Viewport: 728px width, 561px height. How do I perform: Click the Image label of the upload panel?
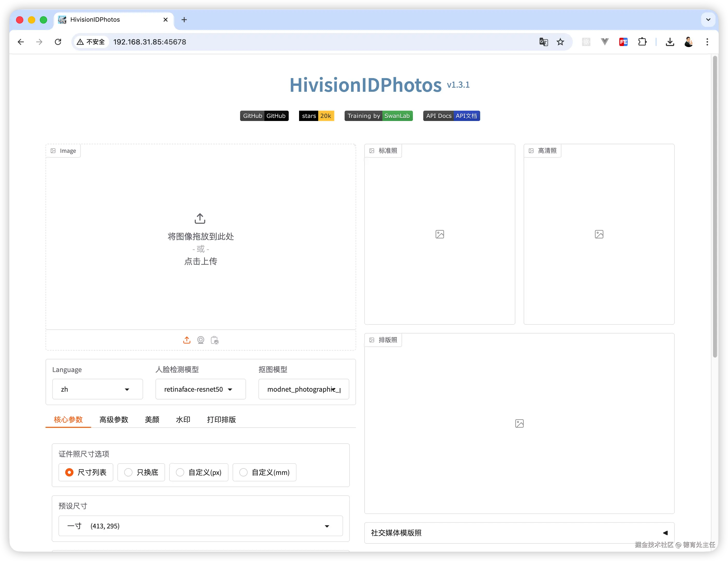63,150
